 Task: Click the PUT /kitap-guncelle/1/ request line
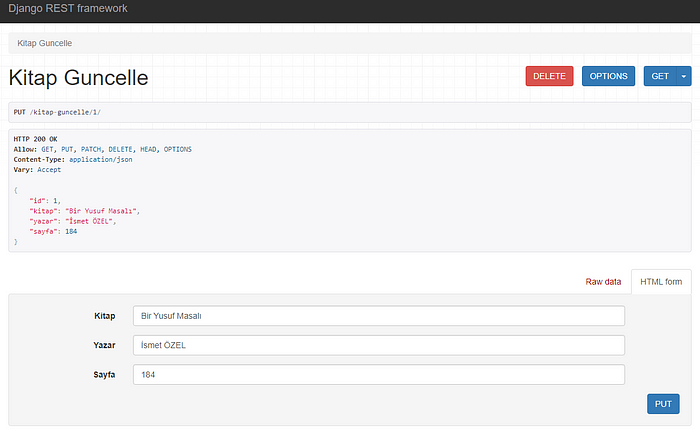[x=57, y=112]
